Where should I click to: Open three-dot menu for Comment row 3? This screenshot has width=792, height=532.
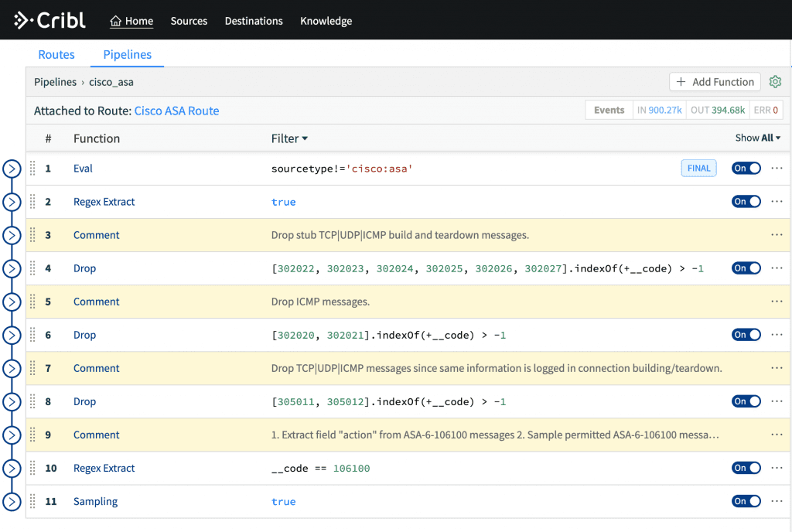[777, 235]
